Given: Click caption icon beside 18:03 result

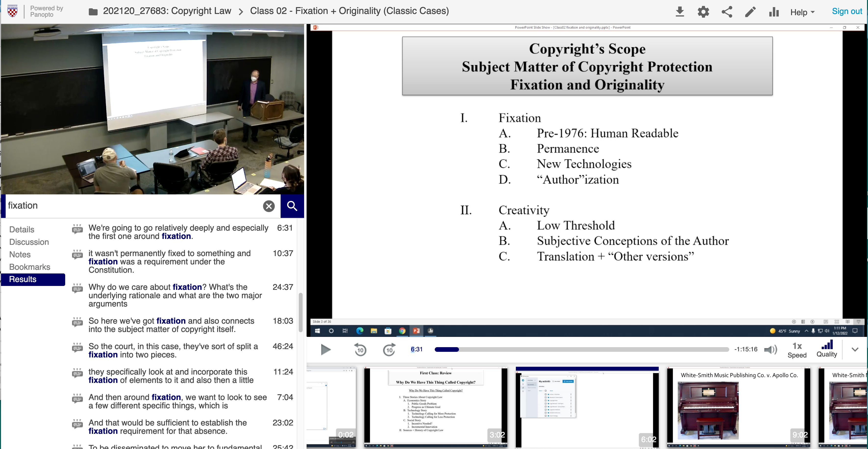Looking at the screenshot, I should tap(77, 322).
